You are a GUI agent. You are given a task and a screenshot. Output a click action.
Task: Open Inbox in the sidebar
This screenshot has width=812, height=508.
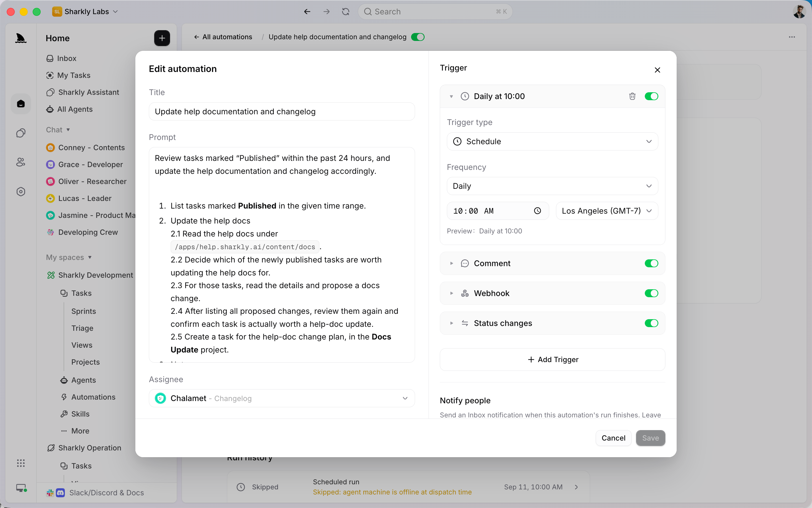pyautogui.click(x=61, y=58)
